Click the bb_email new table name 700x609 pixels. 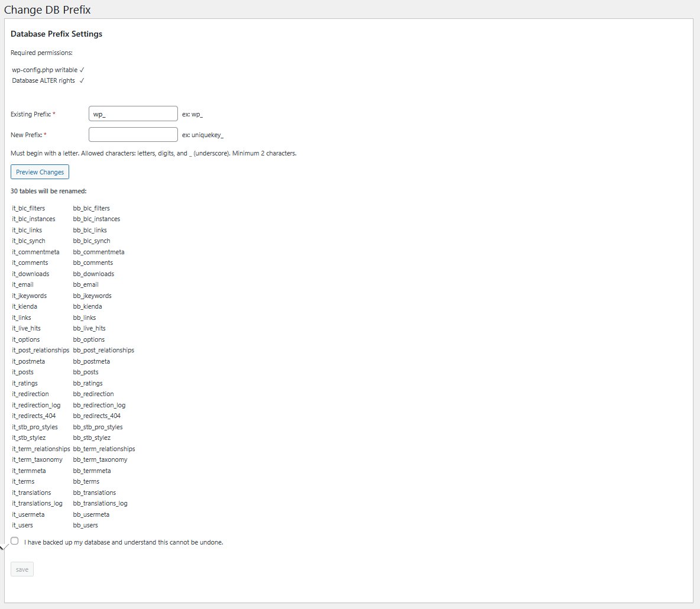86,284
